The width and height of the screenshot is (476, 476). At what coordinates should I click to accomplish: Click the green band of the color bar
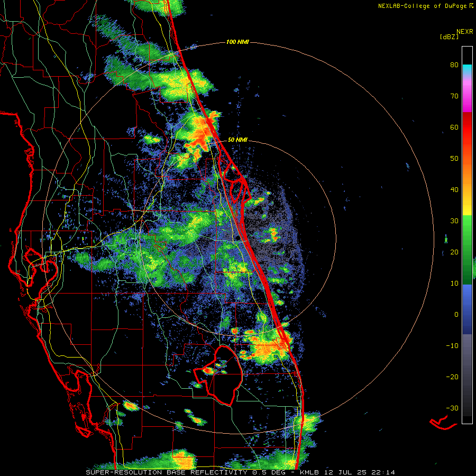[x=467, y=250]
